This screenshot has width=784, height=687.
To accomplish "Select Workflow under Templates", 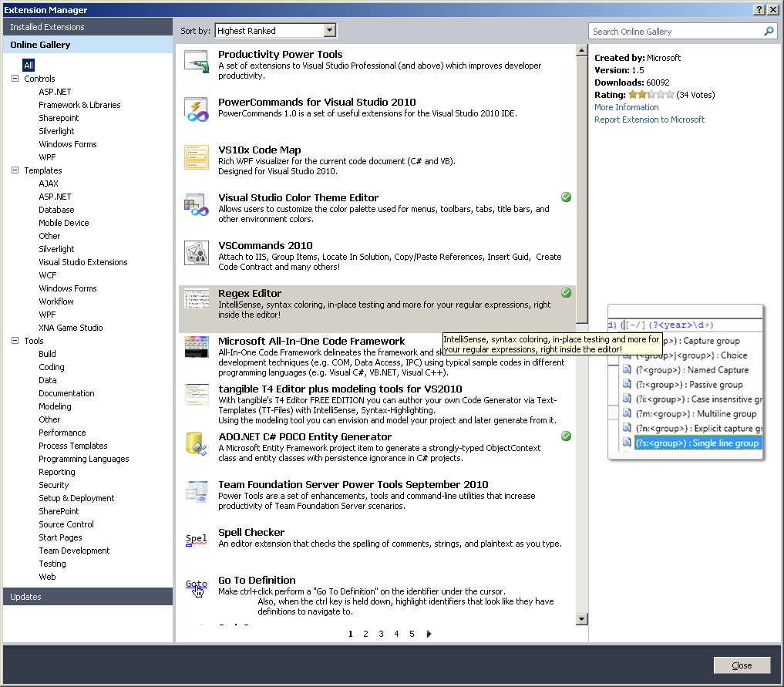I will point(56,301).
